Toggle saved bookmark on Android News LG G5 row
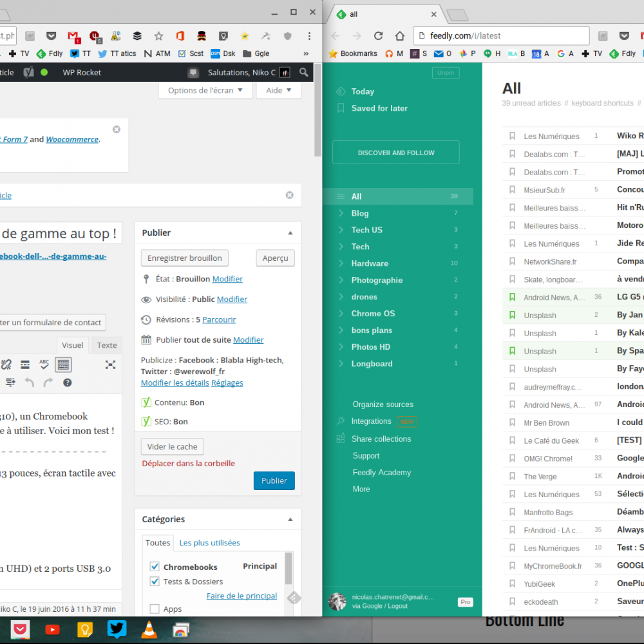The width and height of the screenshot is (644, 644). pyautogui.click(x=512, y=298)
